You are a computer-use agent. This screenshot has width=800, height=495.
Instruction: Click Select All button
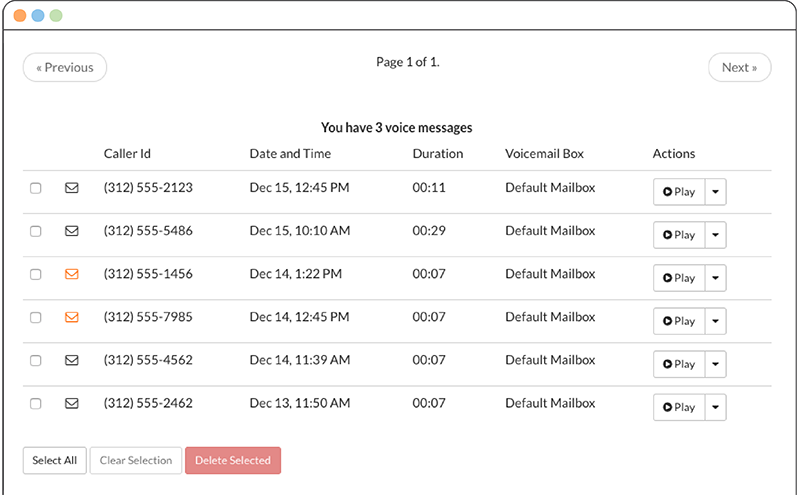tap(55, 460)
